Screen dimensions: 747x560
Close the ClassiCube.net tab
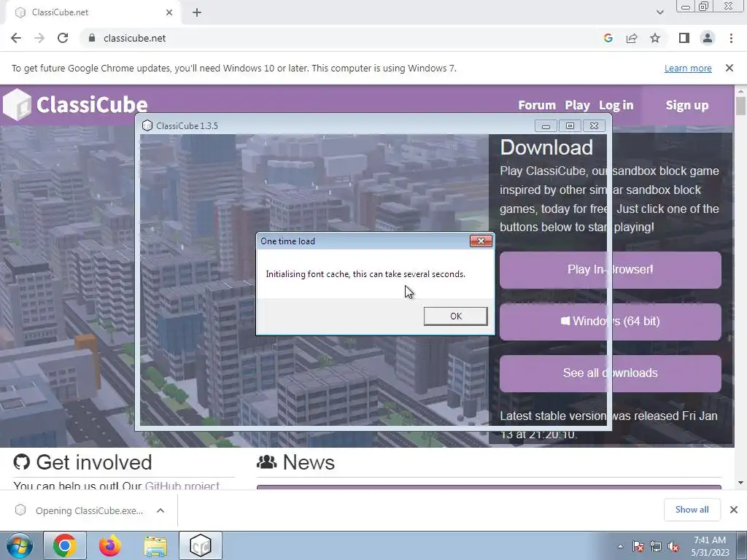pyautogui.click(x=169, y=12)
